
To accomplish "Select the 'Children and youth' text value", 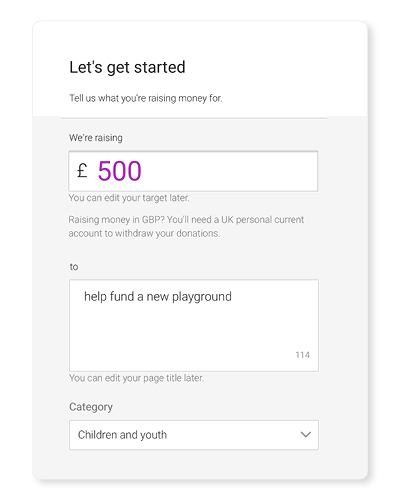I will pyautogui.click(x=122, y=435).
